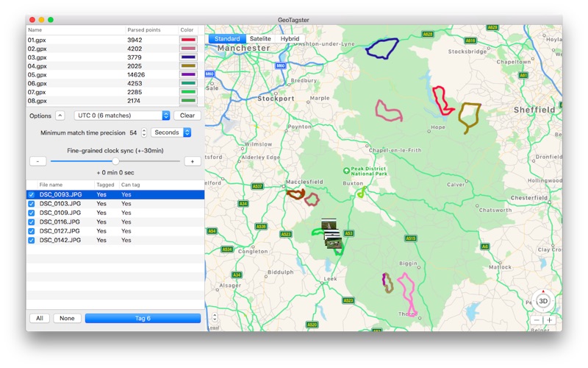Click the pink color swatch for 02.gpx
This screenshot has height=368, width=588.
point(189,49)
